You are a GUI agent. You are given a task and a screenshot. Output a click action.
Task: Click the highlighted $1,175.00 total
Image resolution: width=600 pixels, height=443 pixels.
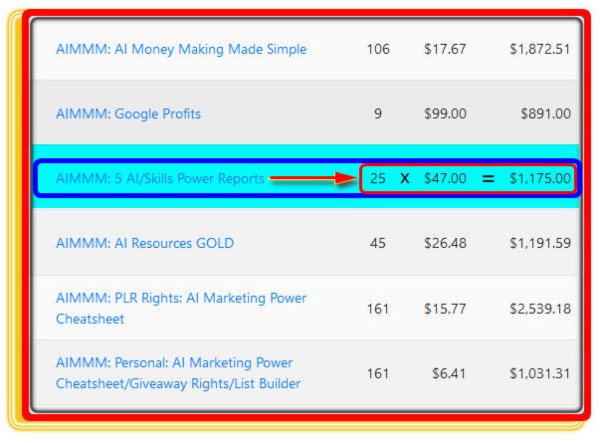(540, 179)
